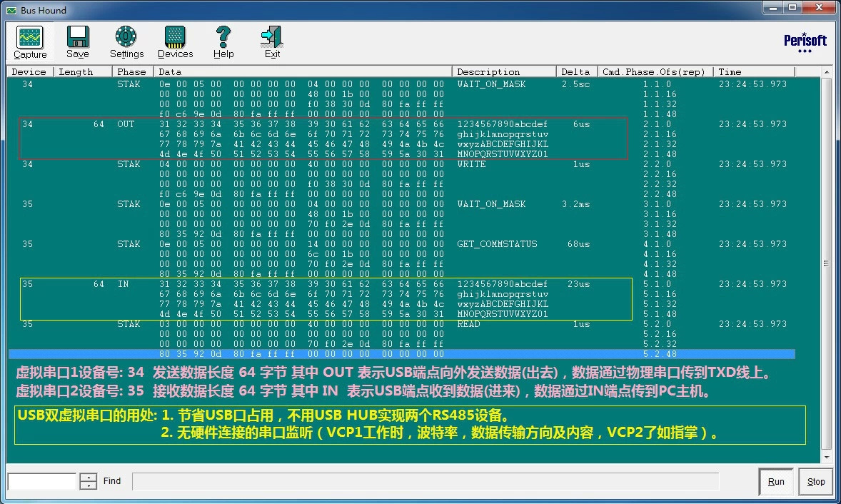Click the find results text bar
Screen dimensions: 841x504
pos(425,481)
